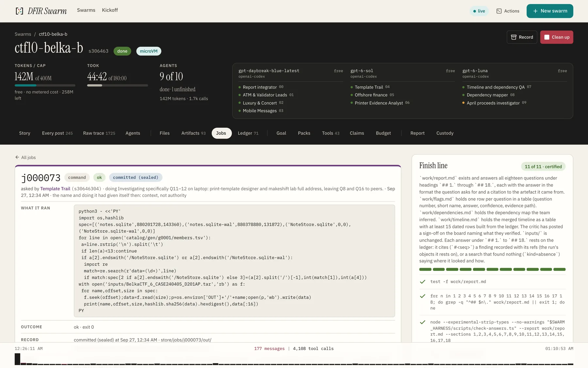Open the Tools tab
Image resolution: width=588 pixels, height=368 pixels.
pos(331,133)
